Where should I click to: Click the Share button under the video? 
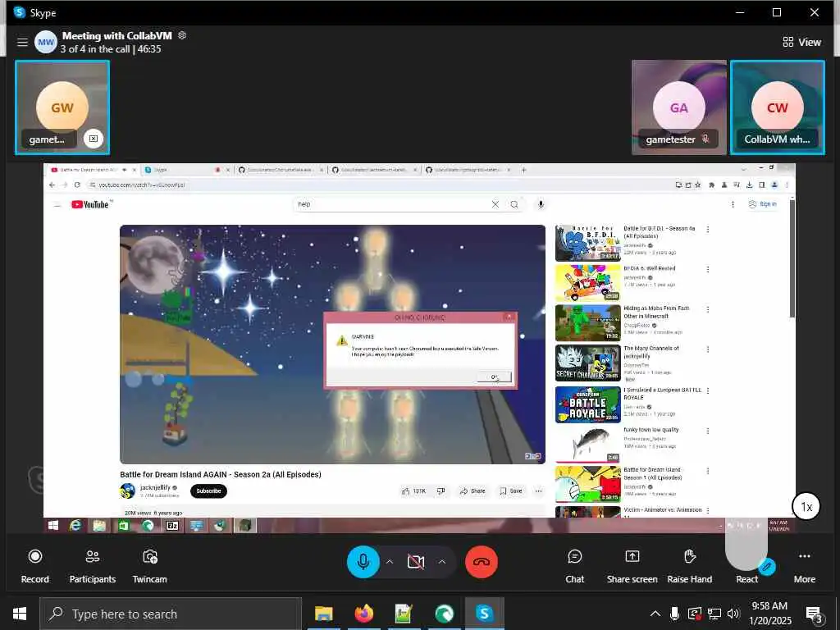point(472,491)
